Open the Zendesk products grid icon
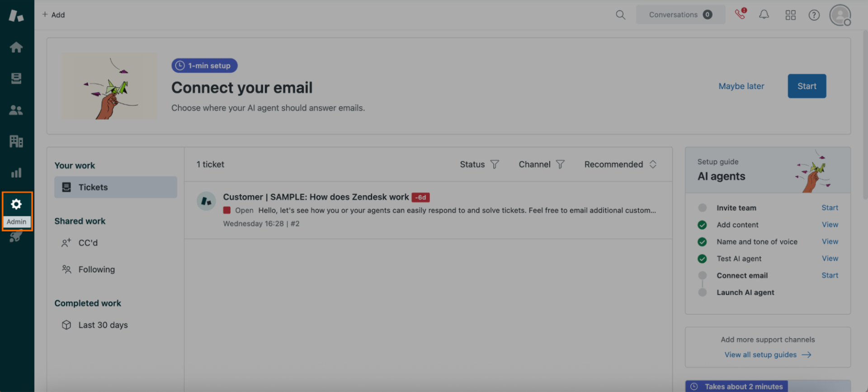868x392 pixels. coord(790,15)
